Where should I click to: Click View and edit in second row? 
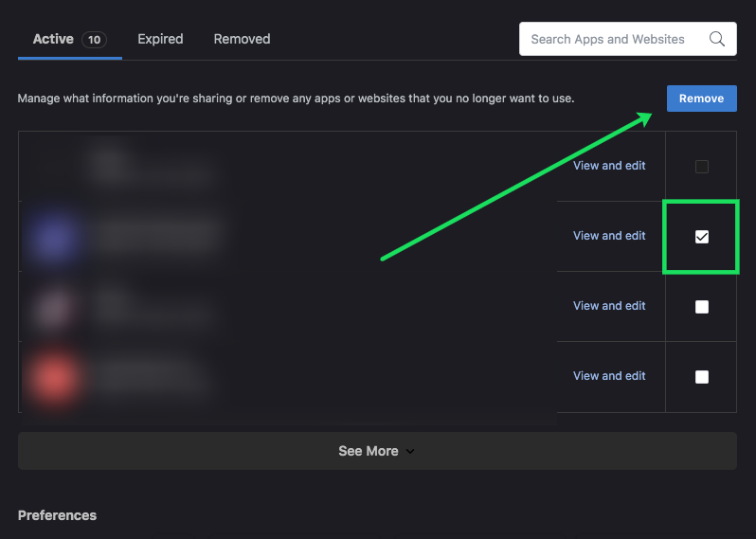[609, 236]
